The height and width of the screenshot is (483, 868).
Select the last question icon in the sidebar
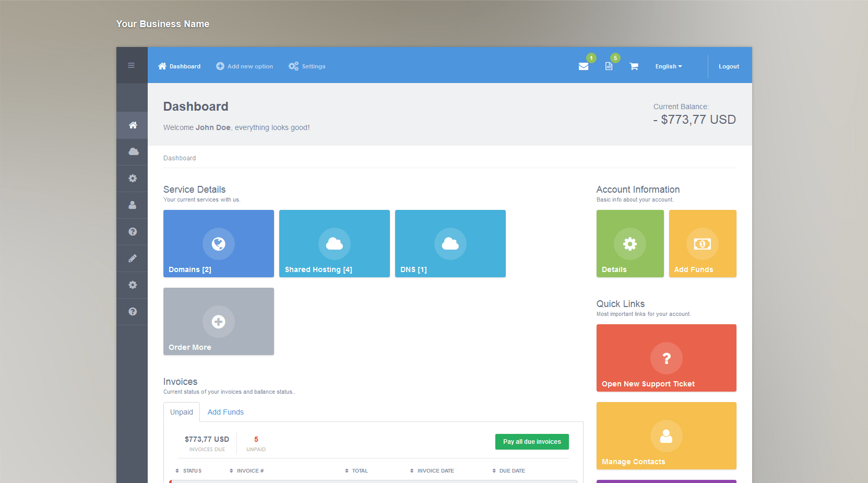(x=133, y=312)
